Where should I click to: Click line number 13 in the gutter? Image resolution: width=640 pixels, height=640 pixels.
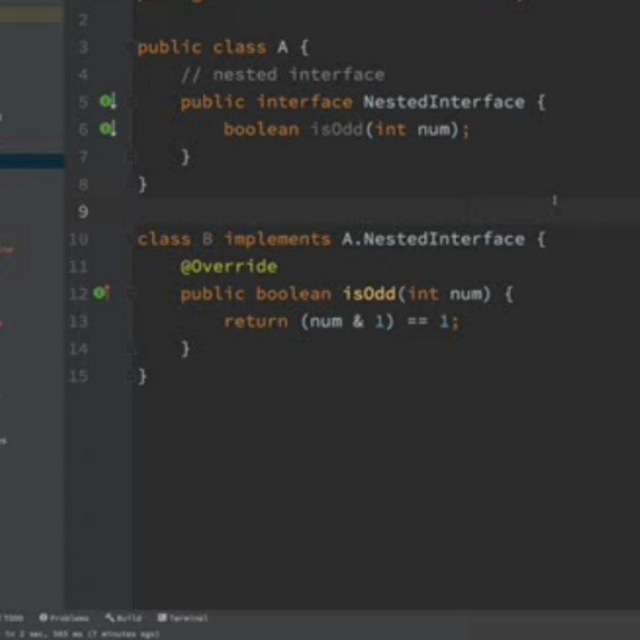coord(78,322)
